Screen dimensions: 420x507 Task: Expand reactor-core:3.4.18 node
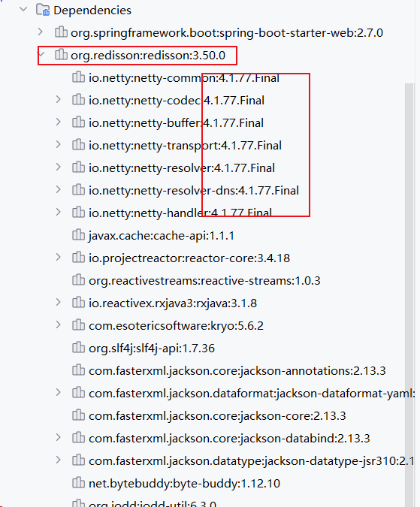click(58, 258)
